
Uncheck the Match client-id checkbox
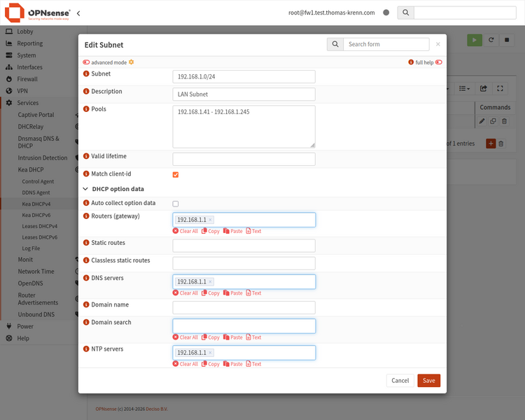[x=176, y=175]
